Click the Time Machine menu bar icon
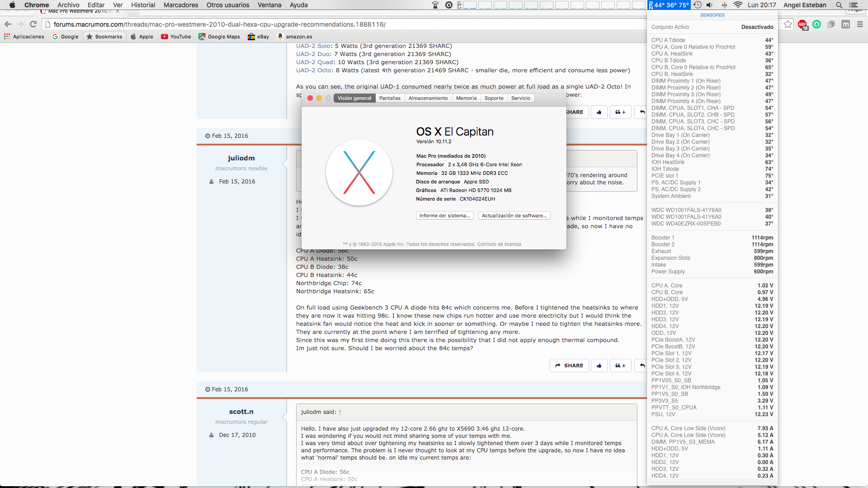 (x=698, y=5)
